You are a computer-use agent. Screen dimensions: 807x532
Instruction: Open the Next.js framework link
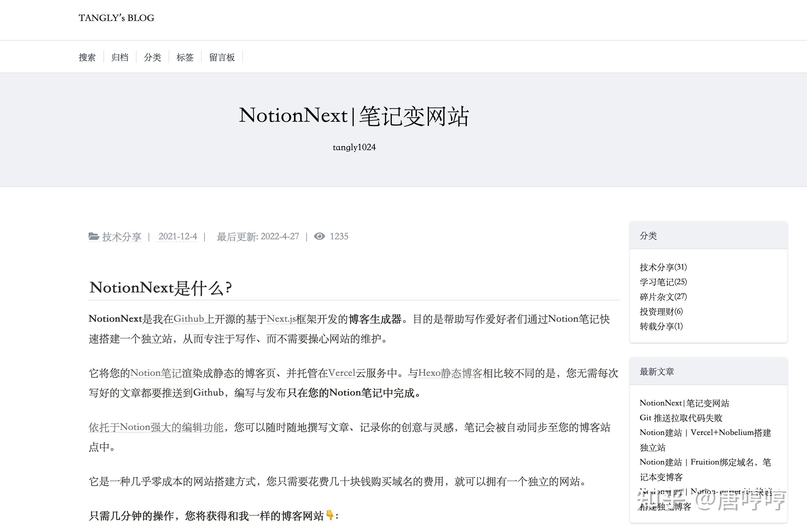click(x=281, y=319)
